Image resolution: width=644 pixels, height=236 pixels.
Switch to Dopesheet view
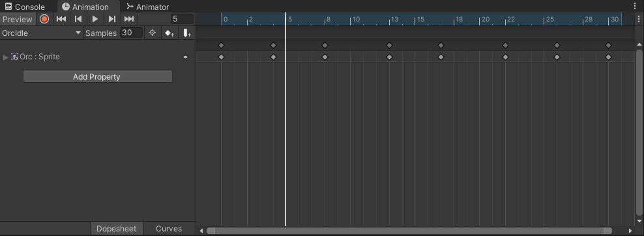(116, 229)
